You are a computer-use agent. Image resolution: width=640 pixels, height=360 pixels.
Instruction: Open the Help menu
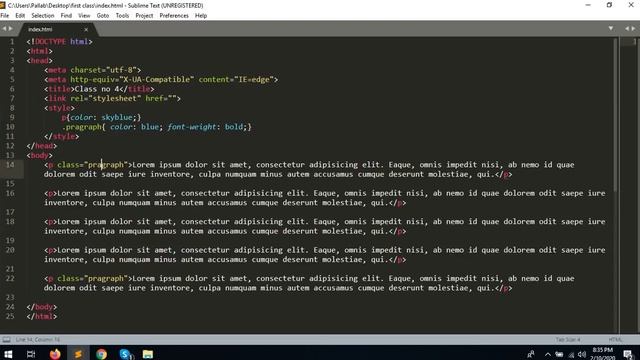tap(201, 16)
